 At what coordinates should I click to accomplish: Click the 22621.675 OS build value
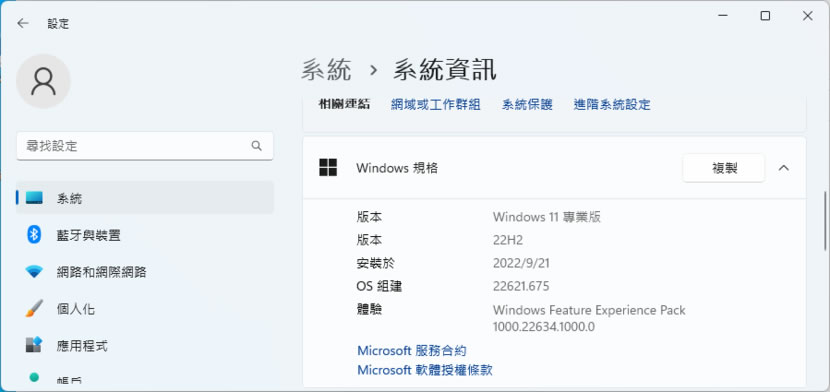[521, 286]
